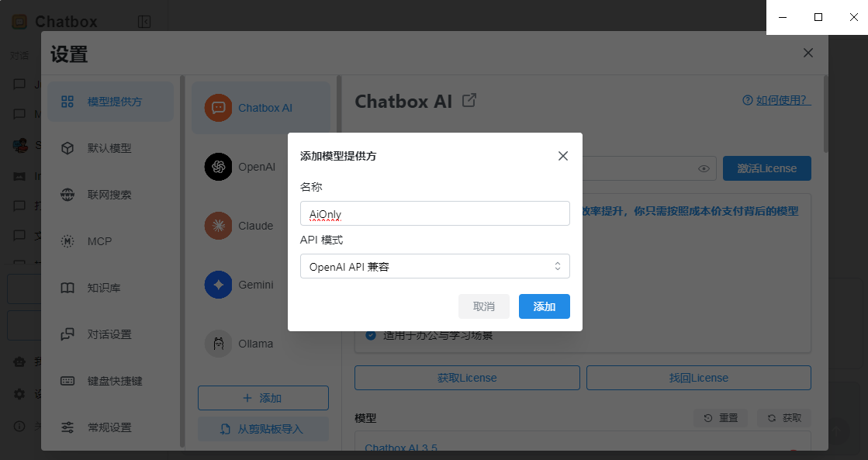Screen dimensions: 868x460
Task: Click the settings gear icon in left sidebar
Action: click(19, 394)
